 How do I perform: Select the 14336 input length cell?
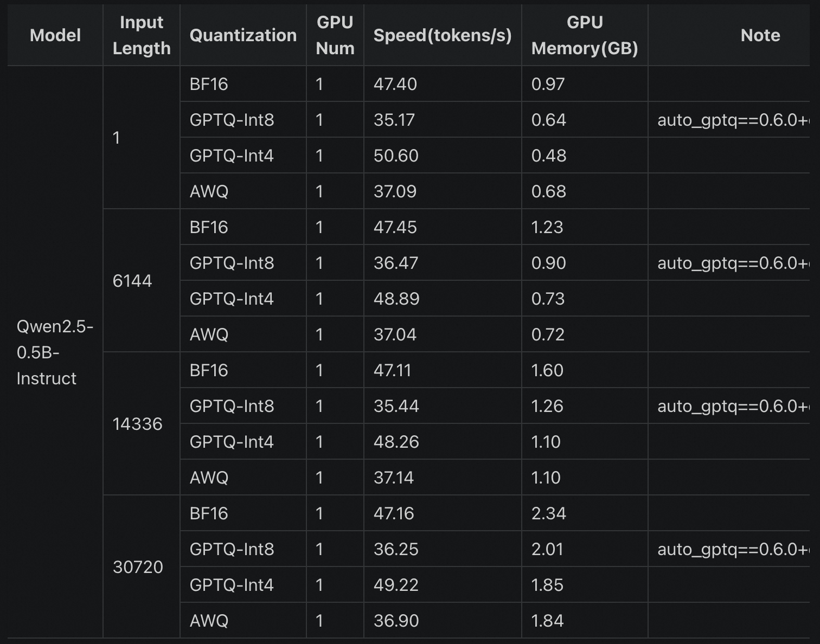coord(137,424)
